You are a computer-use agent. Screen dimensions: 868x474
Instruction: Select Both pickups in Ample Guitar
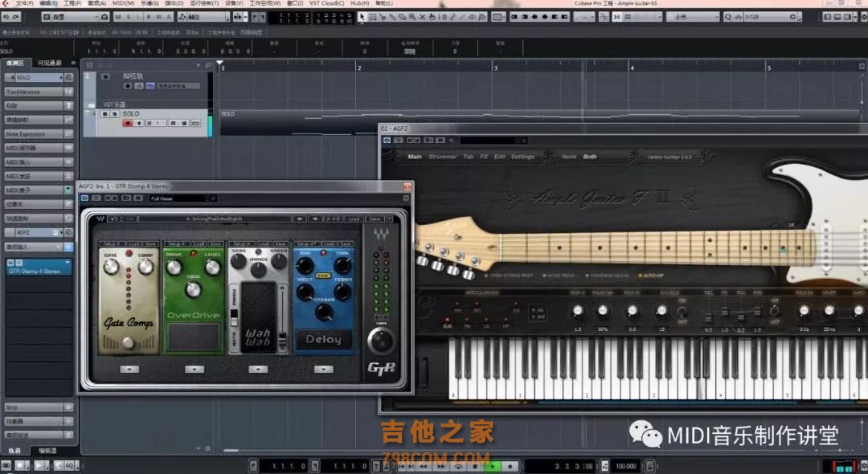[590, 157]
